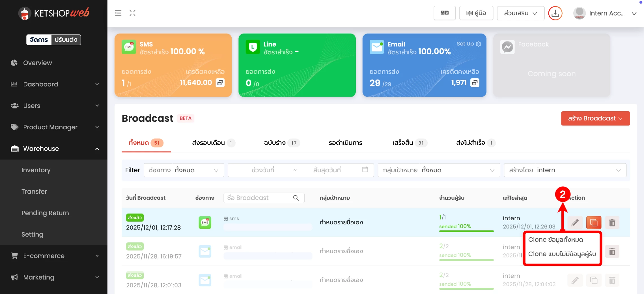This screenshot has width=644, height=294.
Task: Delete the SMS broadcast with trash icon
Action: coord(612,223)
